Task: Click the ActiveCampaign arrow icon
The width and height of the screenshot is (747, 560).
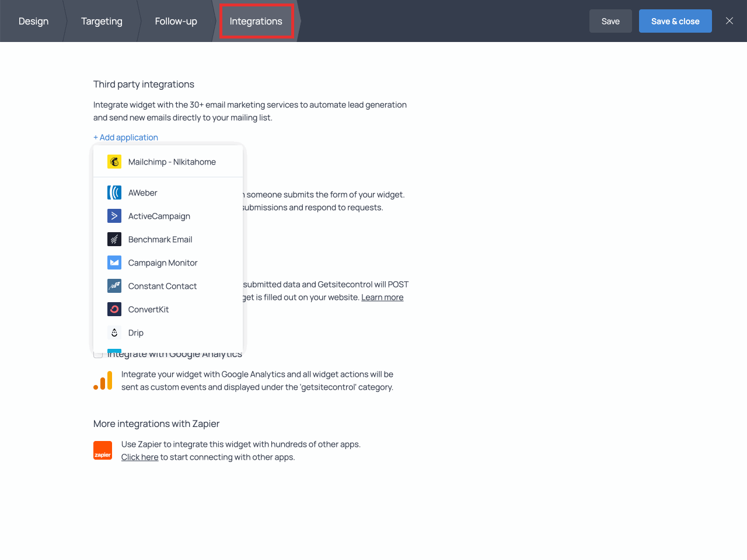Action: [114, 216]
